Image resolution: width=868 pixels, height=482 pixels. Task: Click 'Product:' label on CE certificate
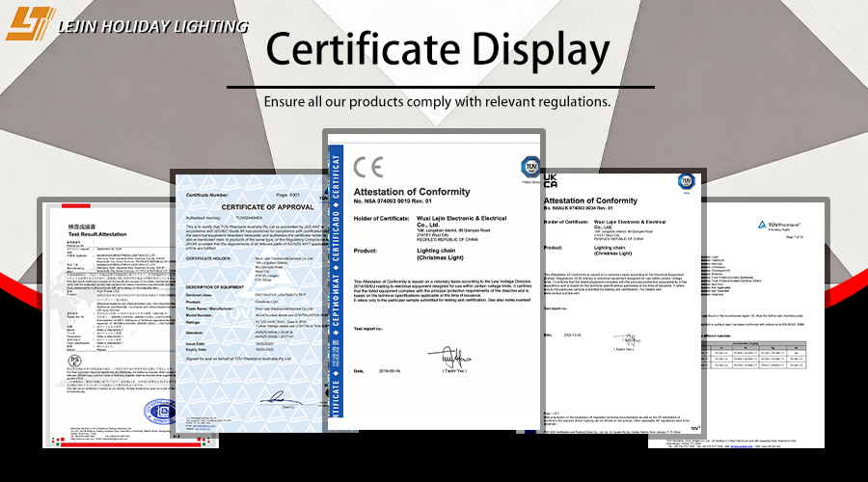366,251
